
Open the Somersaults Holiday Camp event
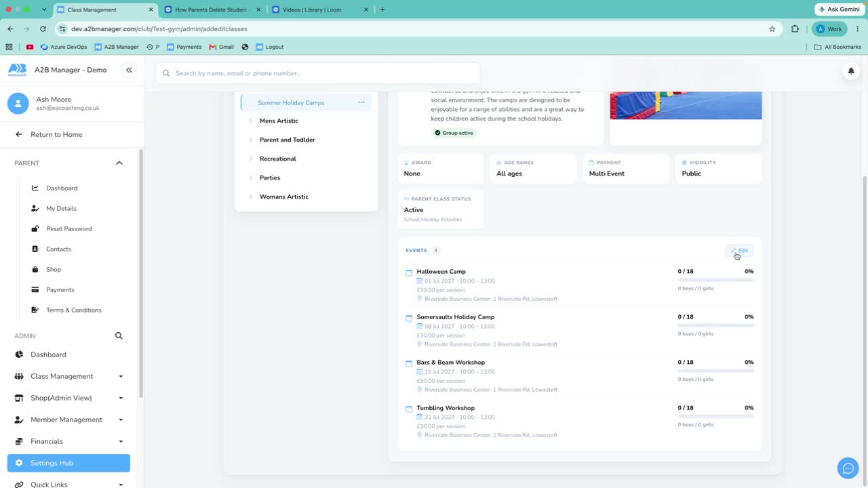(x=455, y=317)
